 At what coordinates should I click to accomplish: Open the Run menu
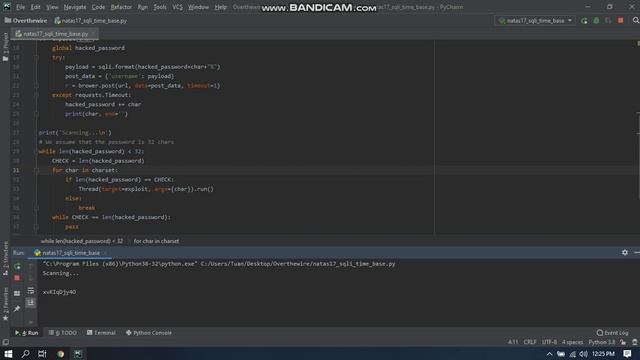[x=142, y=7]
